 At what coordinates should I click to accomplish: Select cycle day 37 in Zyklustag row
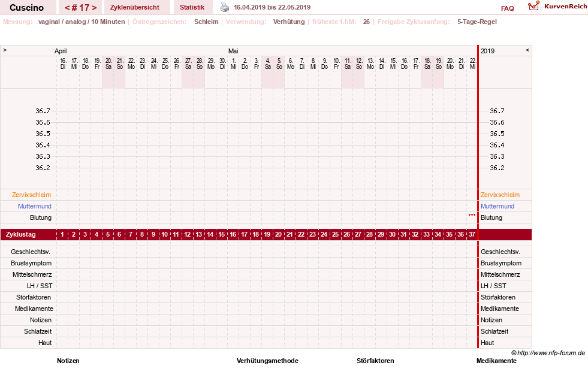click(x=472, y=234)
